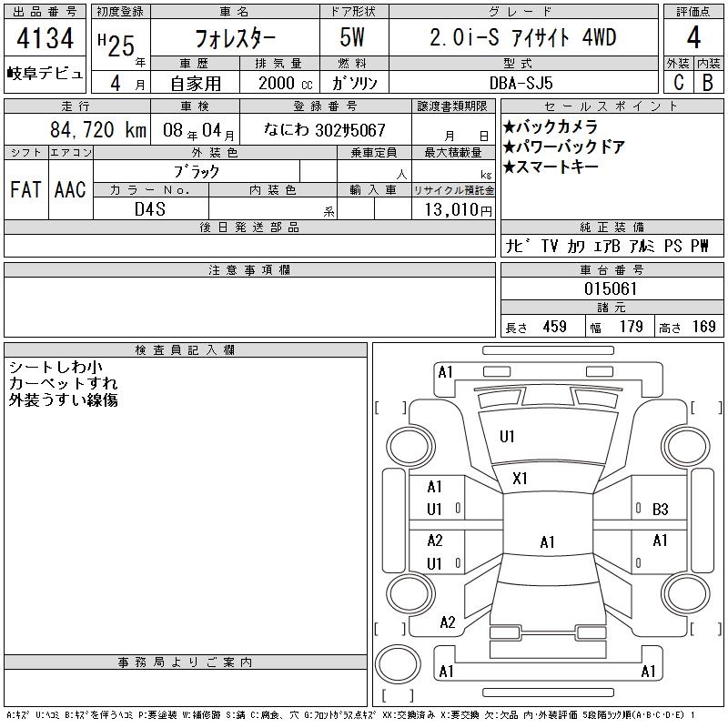Click the width value 179
The width and height of the screenshot is (728, 728).
coord(631,327)
